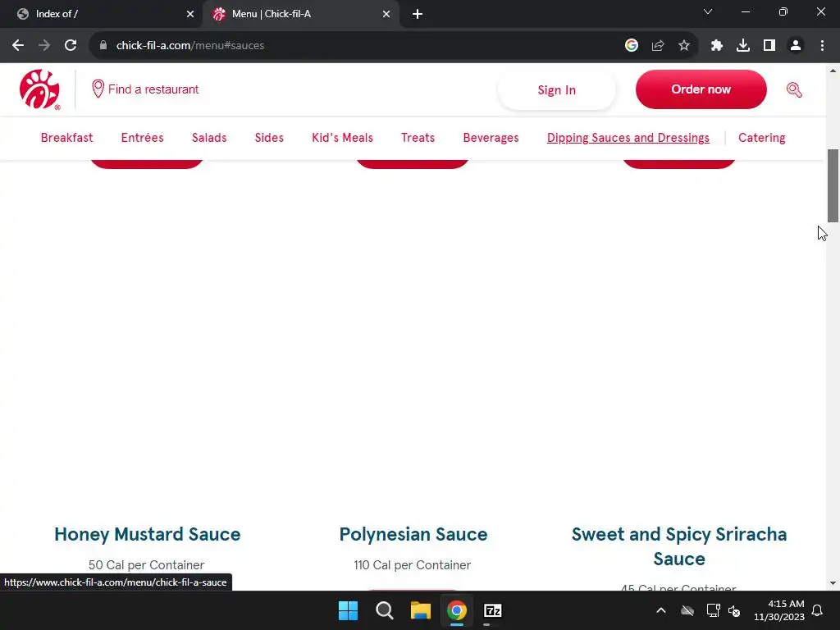Screen dimensions: 840x630
Task: Click the muted volume tray icon
Action: 734,610
